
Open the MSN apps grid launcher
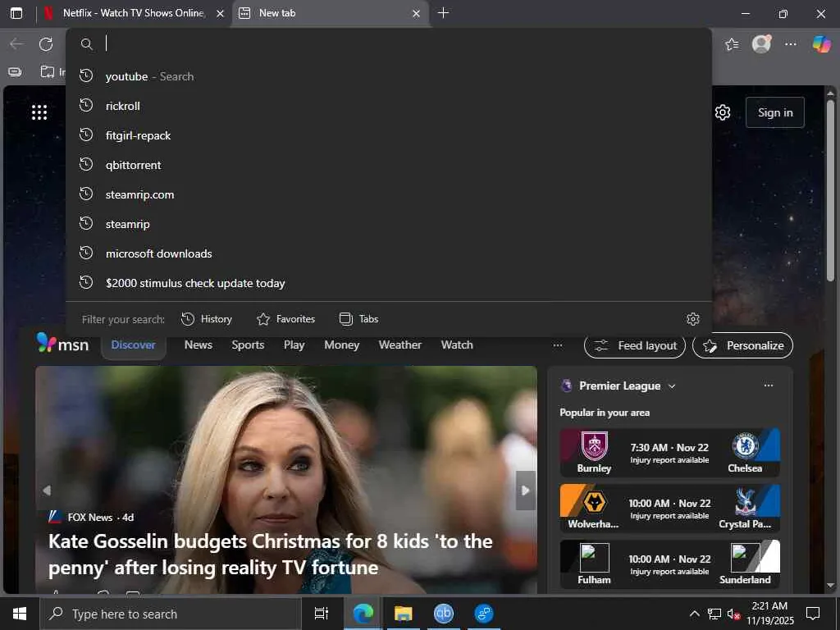(39, 112)
